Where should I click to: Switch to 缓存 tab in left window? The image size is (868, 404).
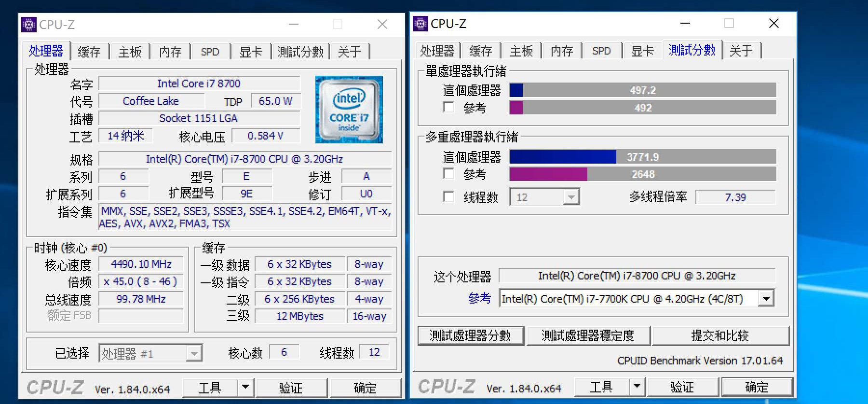click(x=89, y=52)
